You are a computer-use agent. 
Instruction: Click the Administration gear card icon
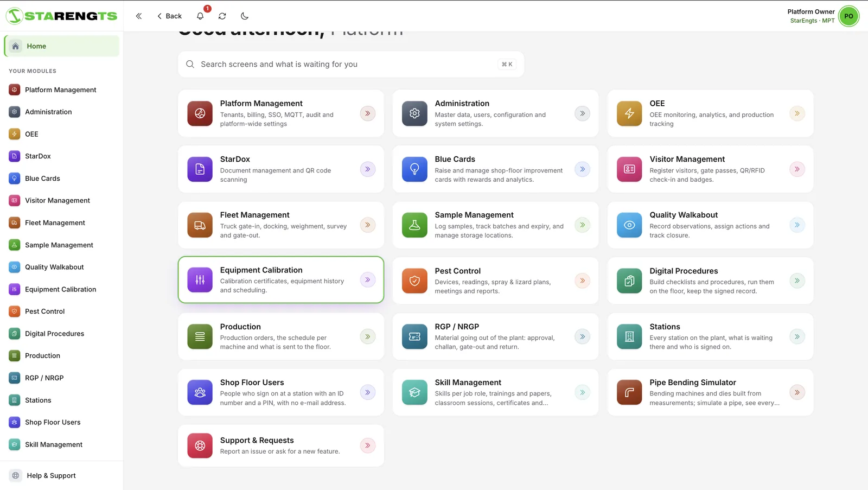[414, 113]
